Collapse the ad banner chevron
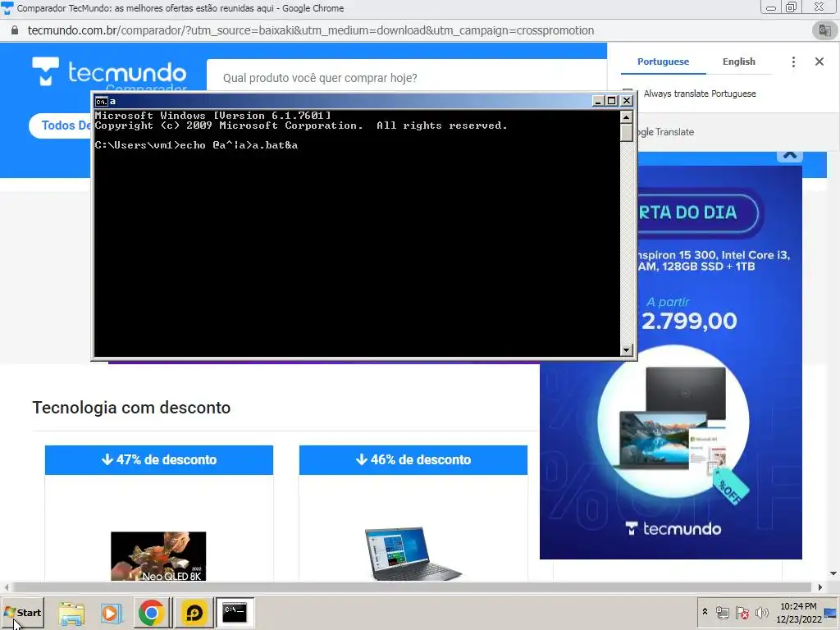This screenshot has width=840, height=630. [790, 156]
